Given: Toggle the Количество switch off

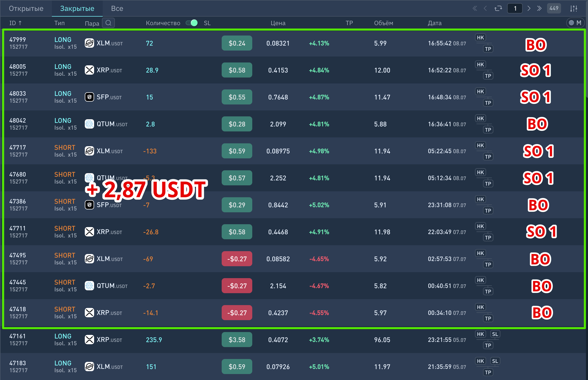Looking at the screenshot, I should [x=192, y=23].
